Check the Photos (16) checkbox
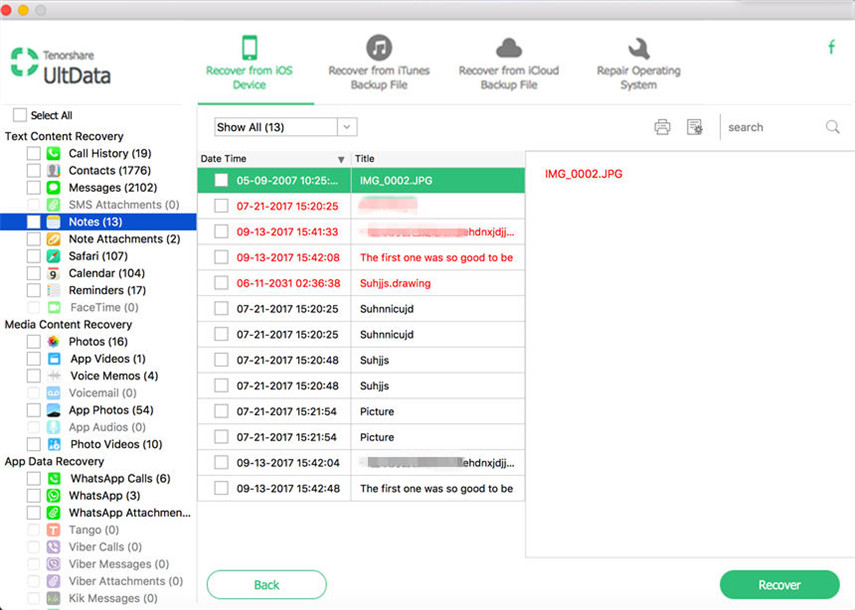The height and width of the screenshot is (610, 855). click(33, 342)
